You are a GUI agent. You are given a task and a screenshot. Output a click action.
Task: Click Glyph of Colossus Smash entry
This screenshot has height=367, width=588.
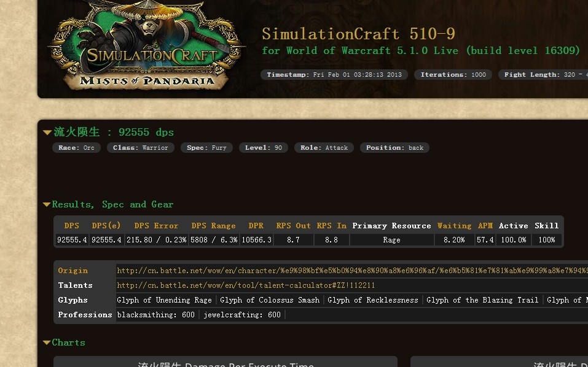pos(270,300)
